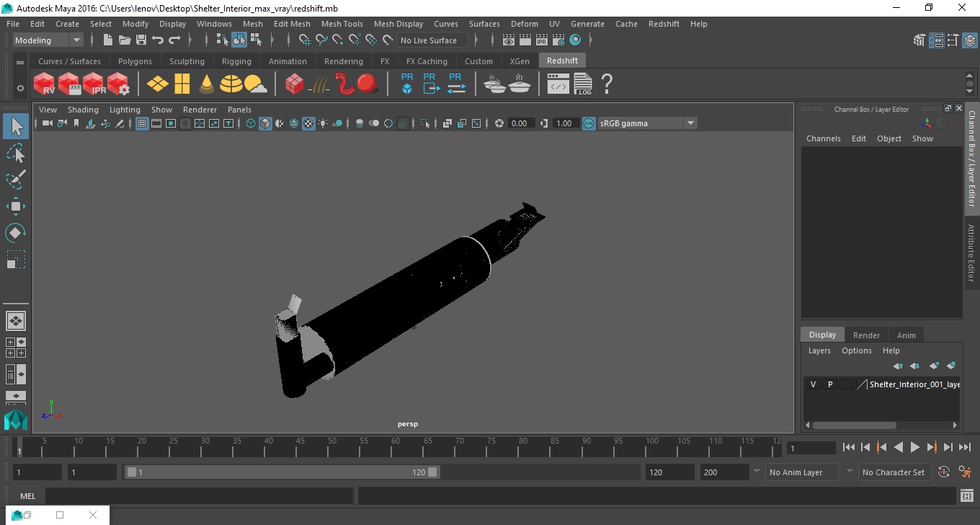
Task: Create Redshift dome light shelf icon
Action: point(231,84)
